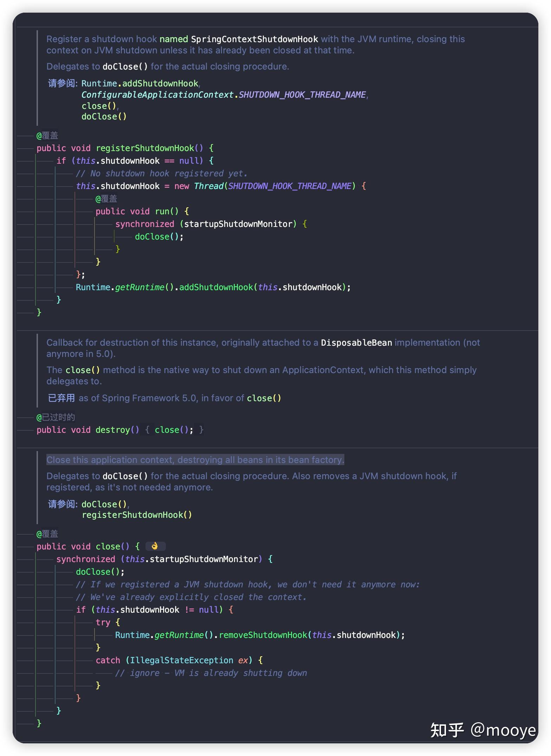Select the destroy method name
The width and height of the screenshot is (551, 756).
(113, 430)
